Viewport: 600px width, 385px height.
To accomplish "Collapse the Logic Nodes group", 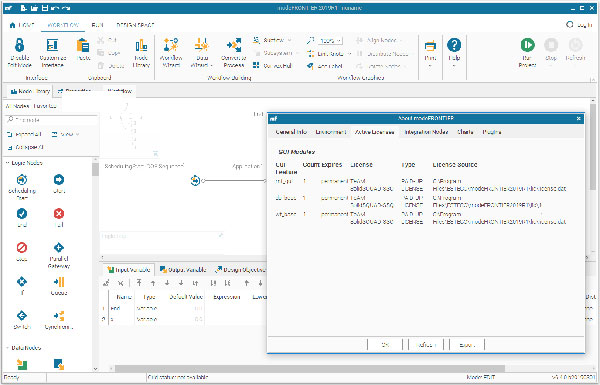I will pos(7,163).
